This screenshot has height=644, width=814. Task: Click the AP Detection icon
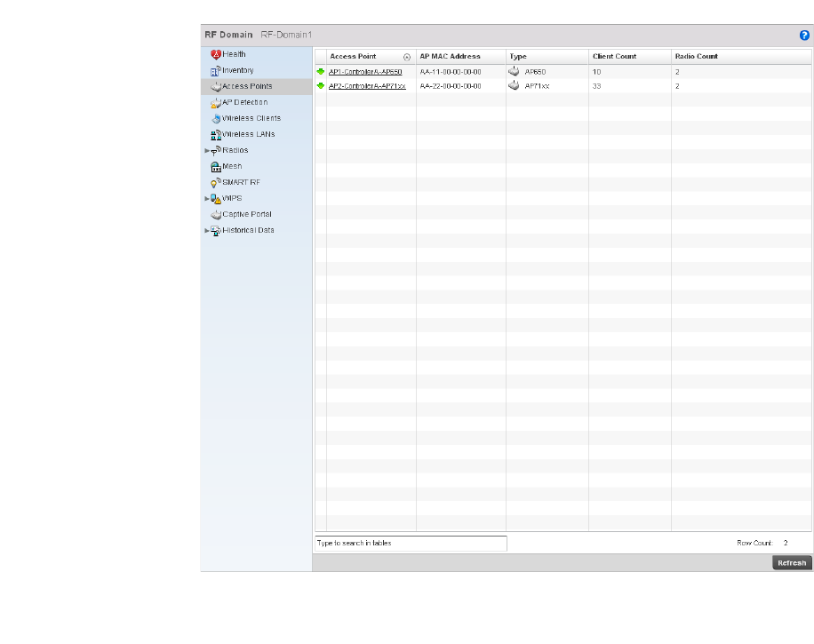tap(216, 103)
